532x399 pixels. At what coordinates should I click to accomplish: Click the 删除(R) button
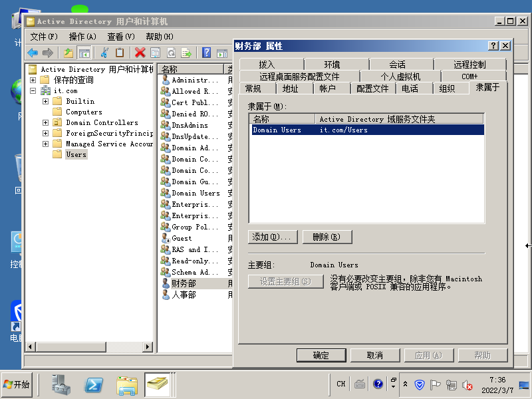[x=327, y=237]
